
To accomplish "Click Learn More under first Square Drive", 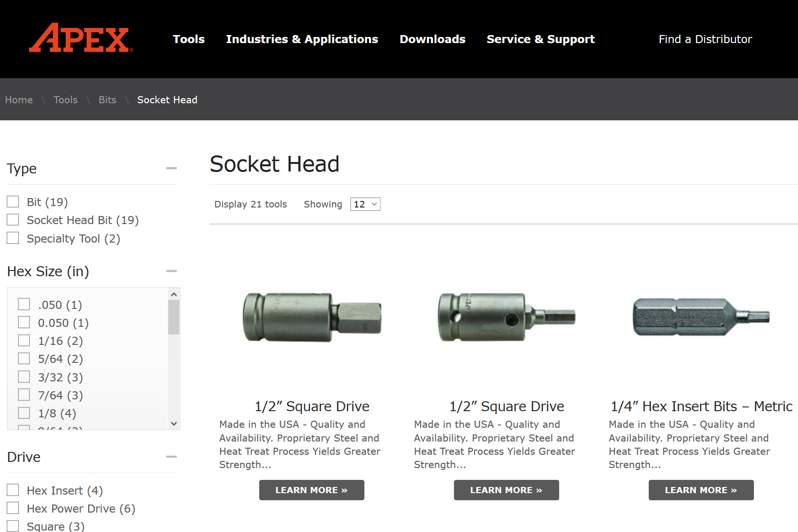I will (312, 490).
